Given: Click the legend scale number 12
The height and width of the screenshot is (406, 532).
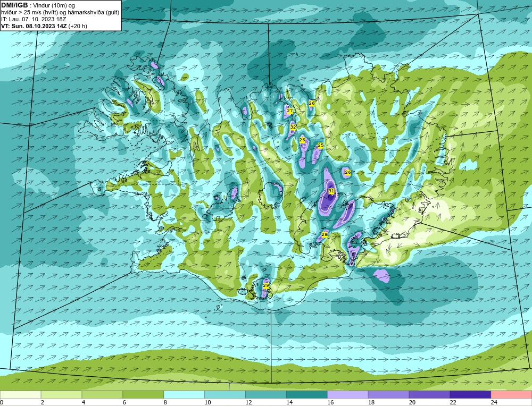Looking at the screenshot, I should coord(248,402).
